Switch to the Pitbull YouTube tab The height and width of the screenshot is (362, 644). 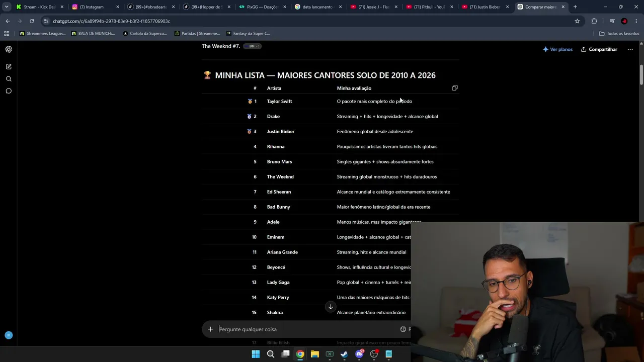(x=429, y=7)
